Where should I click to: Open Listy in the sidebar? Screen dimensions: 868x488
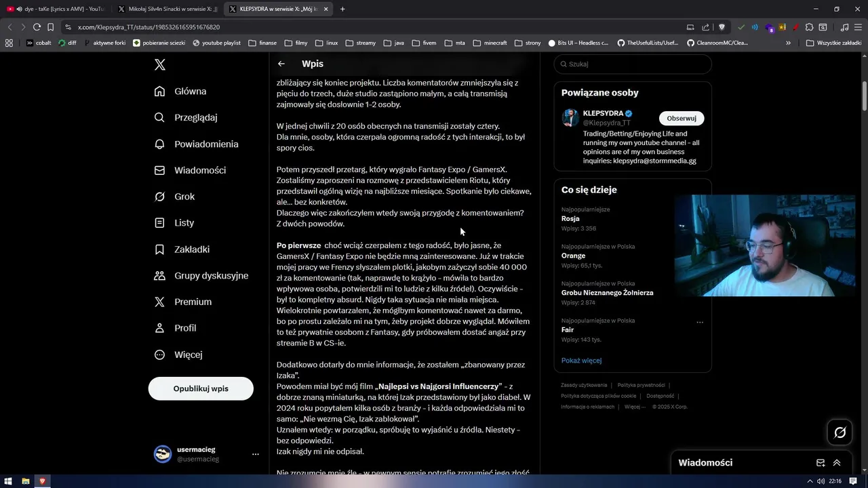click(x=174, y=223)
